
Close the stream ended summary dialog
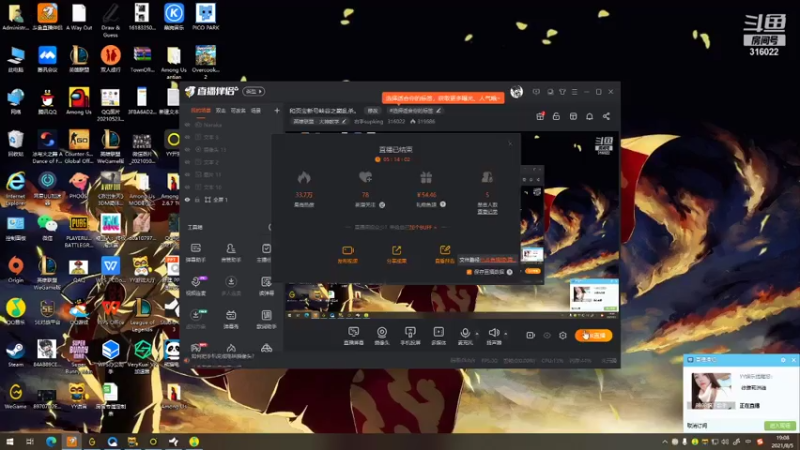pyautogui.click(x=510, y=143)
